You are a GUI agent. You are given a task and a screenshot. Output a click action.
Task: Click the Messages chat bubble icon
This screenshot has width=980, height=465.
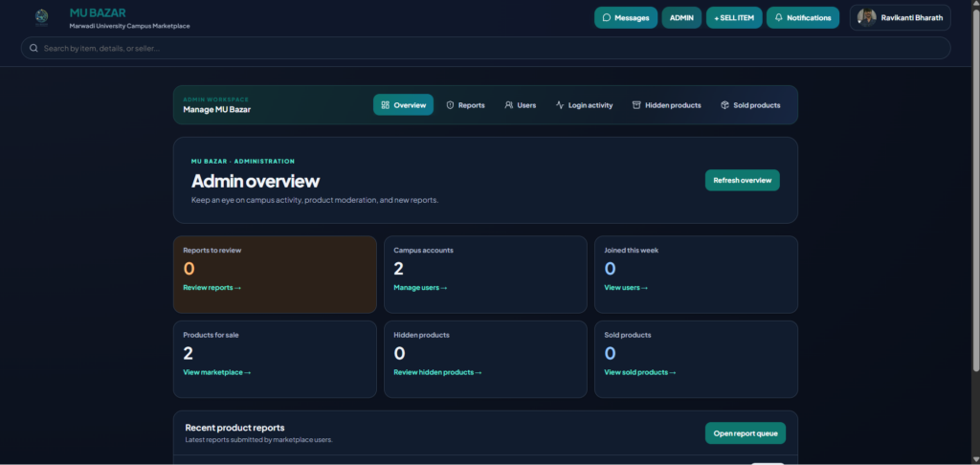coord(606,17)
